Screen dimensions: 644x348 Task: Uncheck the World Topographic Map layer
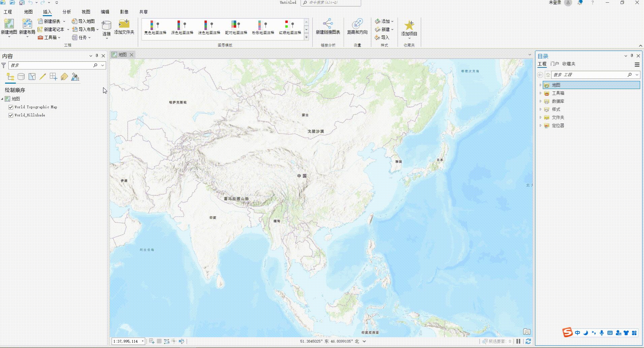tap(11, 107)
